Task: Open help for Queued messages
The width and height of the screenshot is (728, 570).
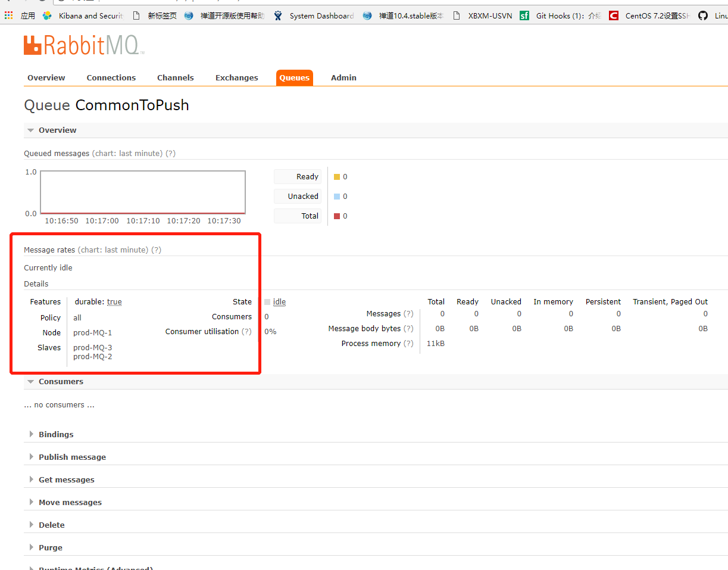Action: tap(170, 153)
